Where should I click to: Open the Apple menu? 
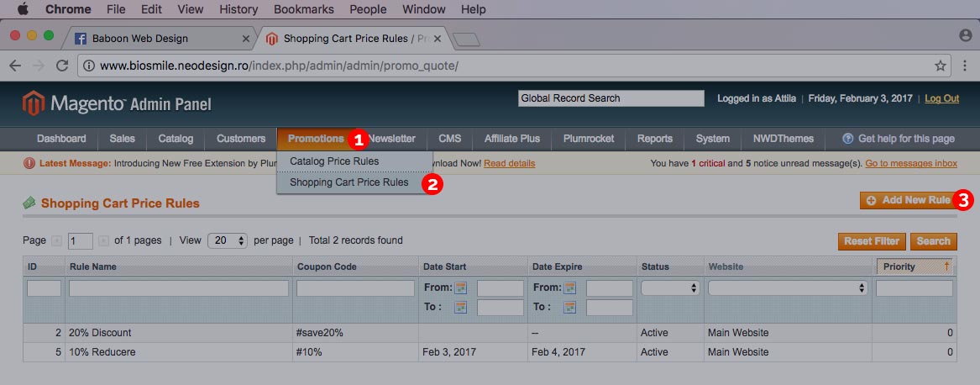pos(23,8)
